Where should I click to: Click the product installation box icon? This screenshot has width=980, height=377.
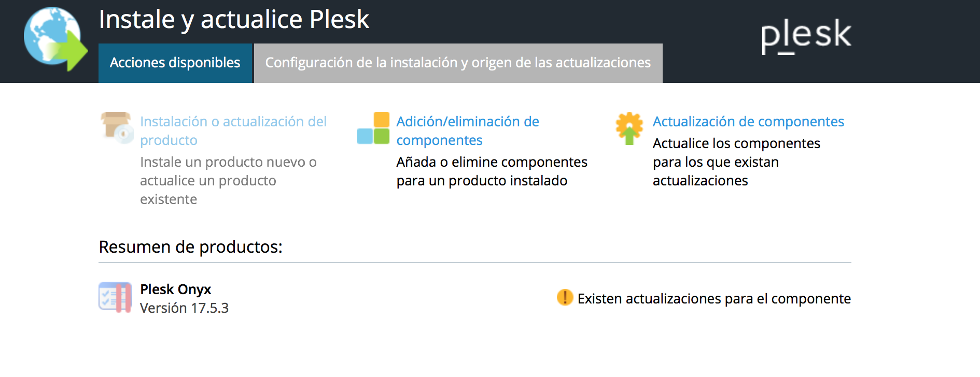tap(117, 127)
